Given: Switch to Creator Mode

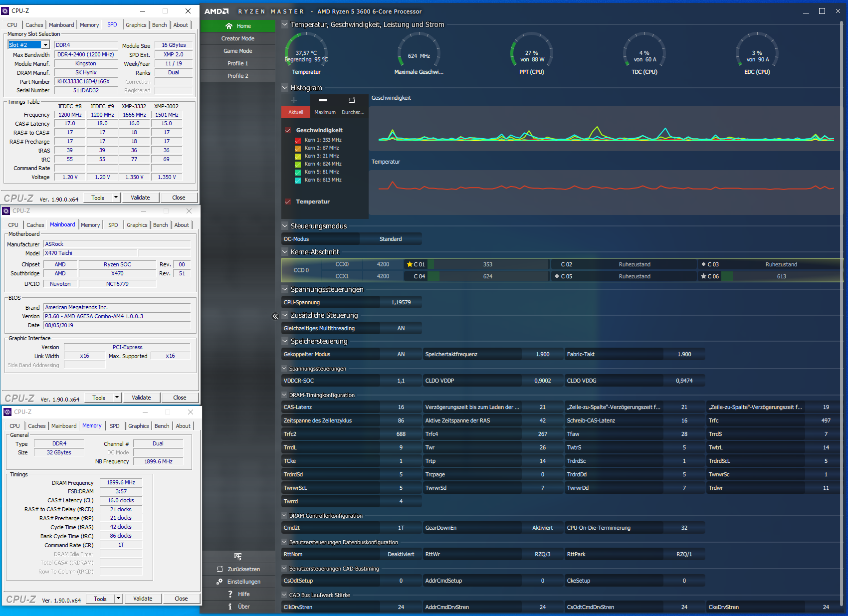Looking at the screenshot, I should [238, 38].
